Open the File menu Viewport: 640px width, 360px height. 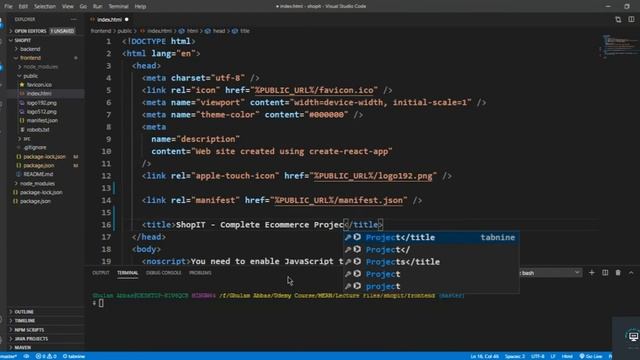(8, 7)
